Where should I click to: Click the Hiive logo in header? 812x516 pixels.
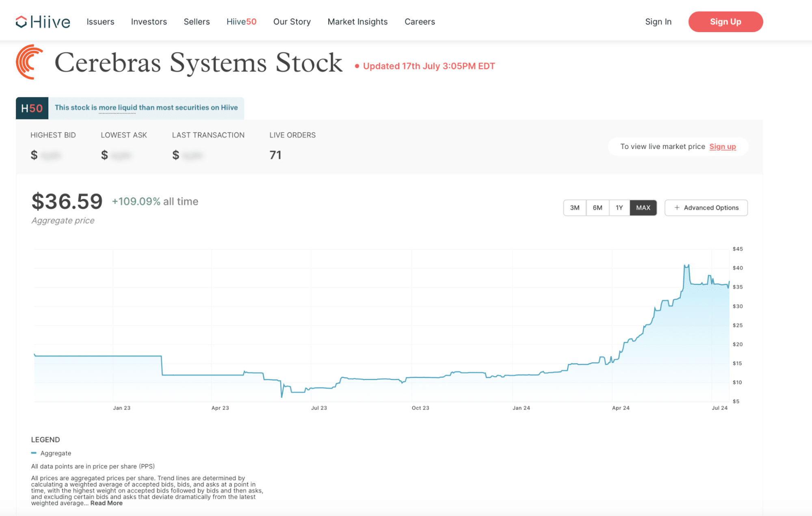tap(43, 22)
